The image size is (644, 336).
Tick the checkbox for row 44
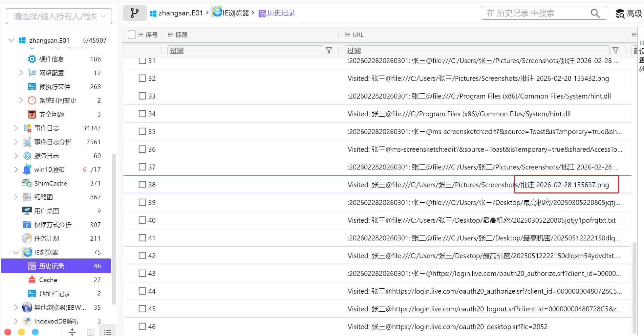point(142,291)
